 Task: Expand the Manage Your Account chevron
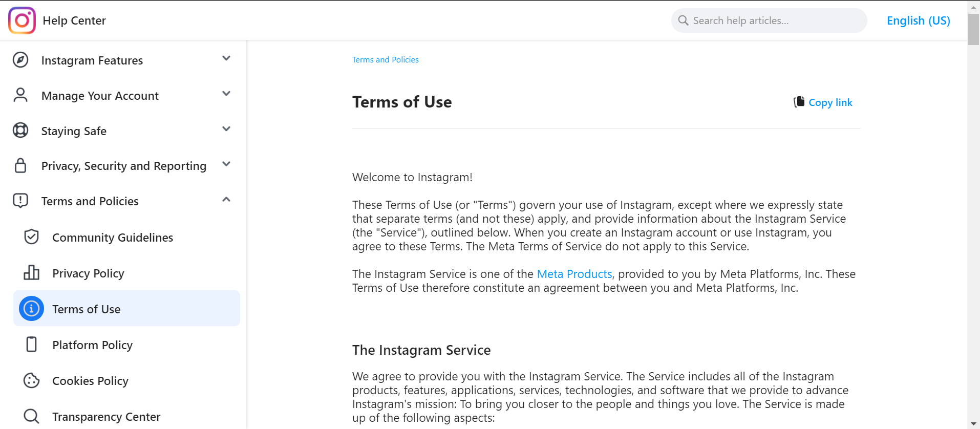click(226, 94)
